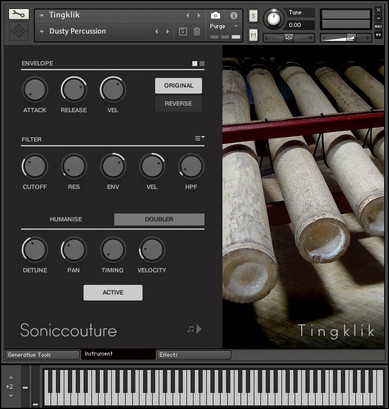Open the instrument info icon

(233, 15)
